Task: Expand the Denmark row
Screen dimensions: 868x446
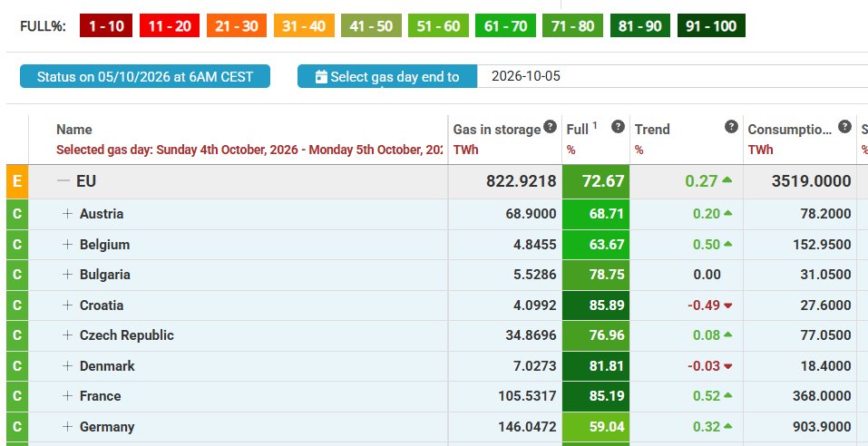Action: click(67, 365)
